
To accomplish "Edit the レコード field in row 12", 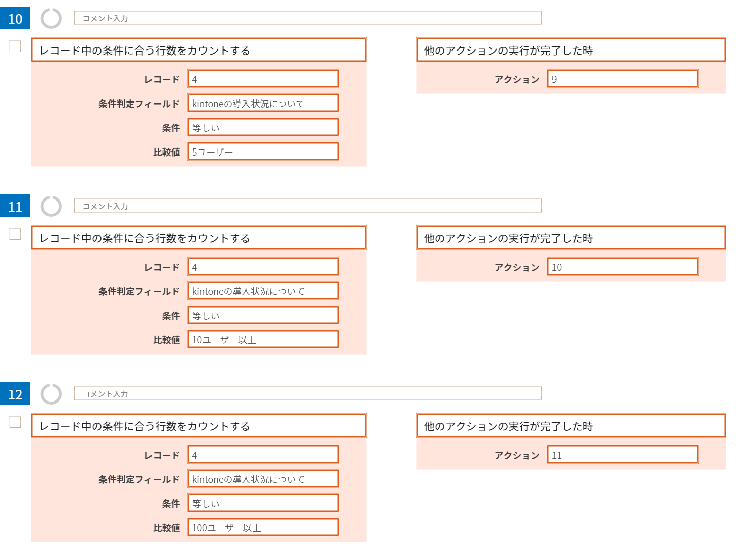I will [x=263, y=455].
